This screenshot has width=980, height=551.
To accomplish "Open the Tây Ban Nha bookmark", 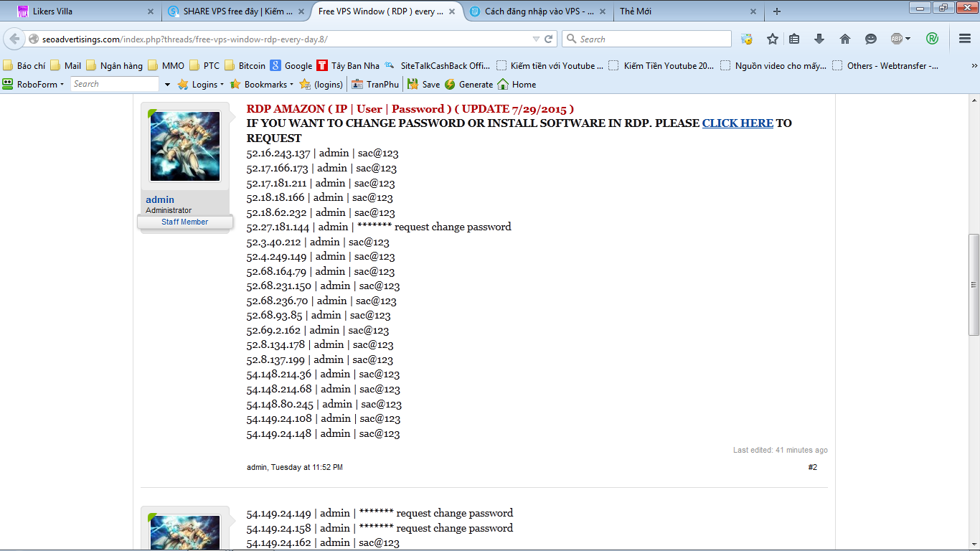I will [x=349, y=65].
